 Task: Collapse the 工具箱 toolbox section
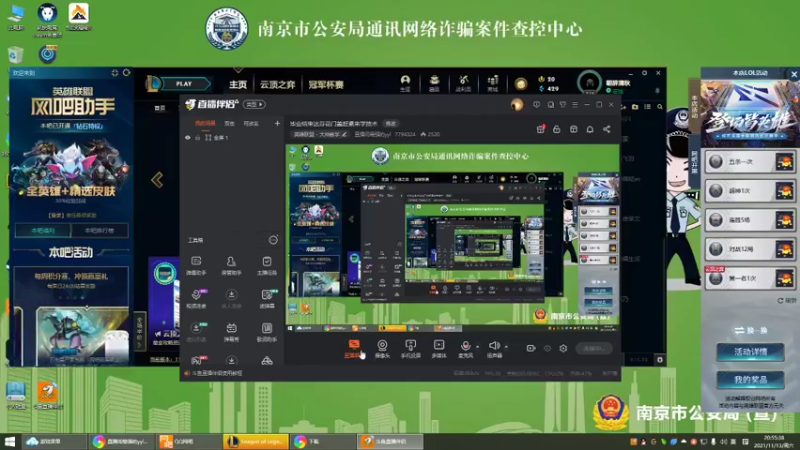click(x=273, y=240)
